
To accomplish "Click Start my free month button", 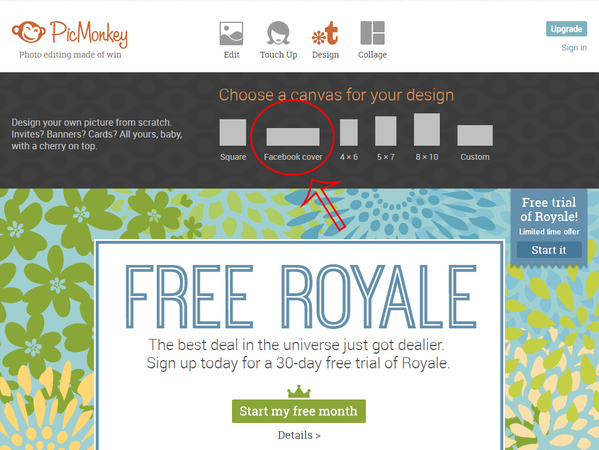I will [x=298, y=411].
